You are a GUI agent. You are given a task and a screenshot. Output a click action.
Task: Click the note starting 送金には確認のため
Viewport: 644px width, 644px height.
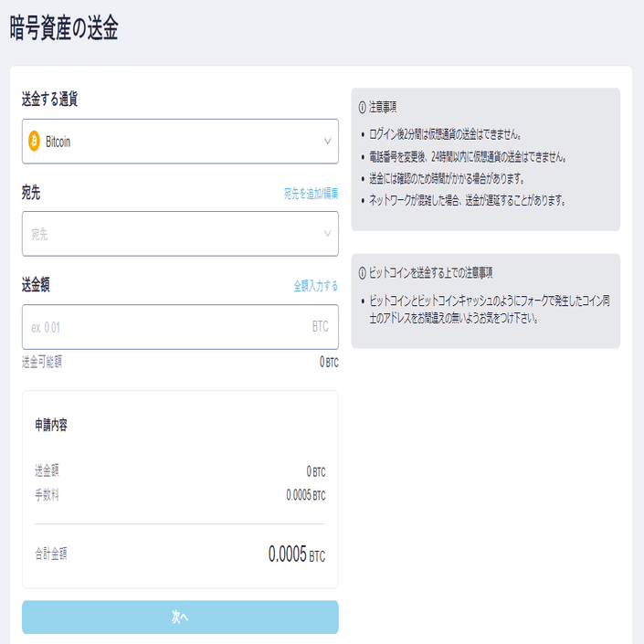(x=447, y=178)
